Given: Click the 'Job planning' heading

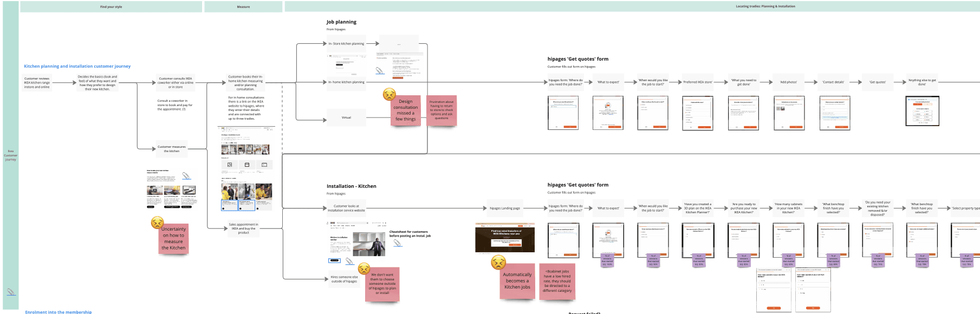Looking at the screenshot, I should [x=341, y=22].
